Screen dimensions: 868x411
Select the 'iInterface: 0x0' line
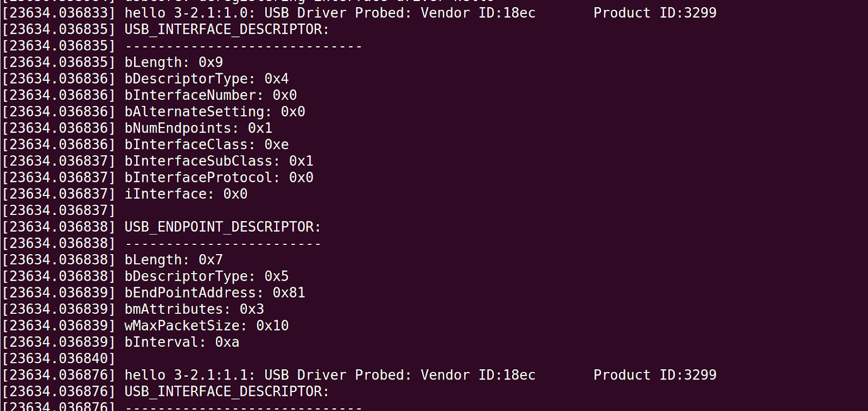186,194
